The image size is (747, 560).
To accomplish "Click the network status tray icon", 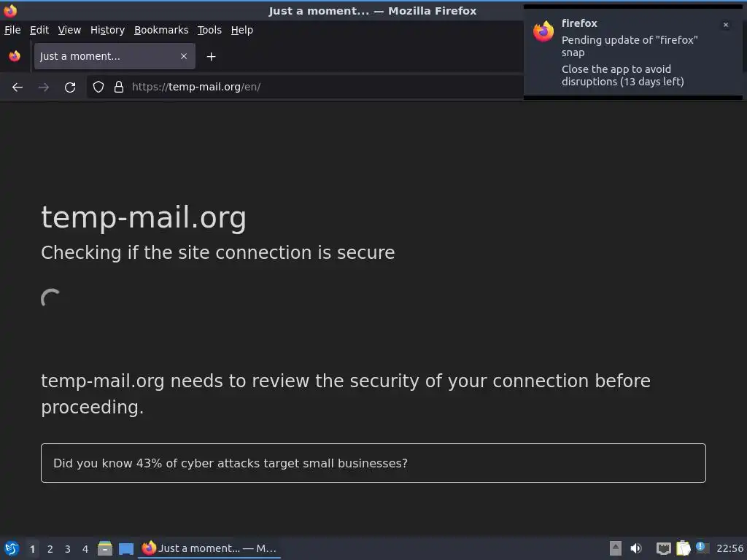I will (663, 548).
